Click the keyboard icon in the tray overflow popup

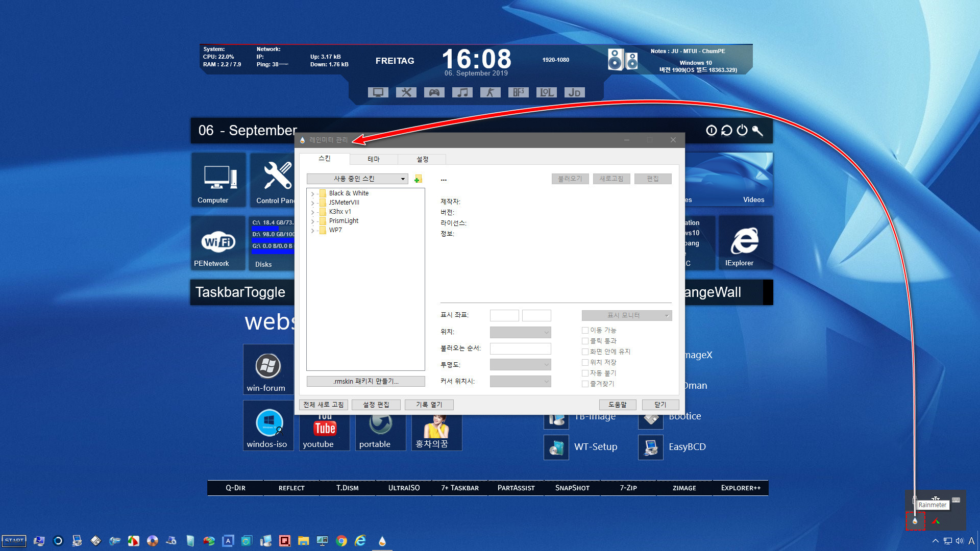pos(956,500)
